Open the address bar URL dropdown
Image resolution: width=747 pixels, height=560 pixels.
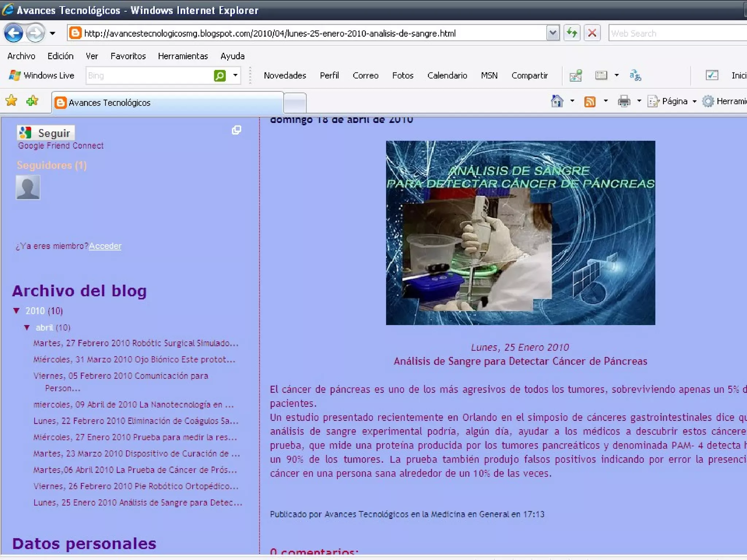pyautogui.click(x=553, y=33)
